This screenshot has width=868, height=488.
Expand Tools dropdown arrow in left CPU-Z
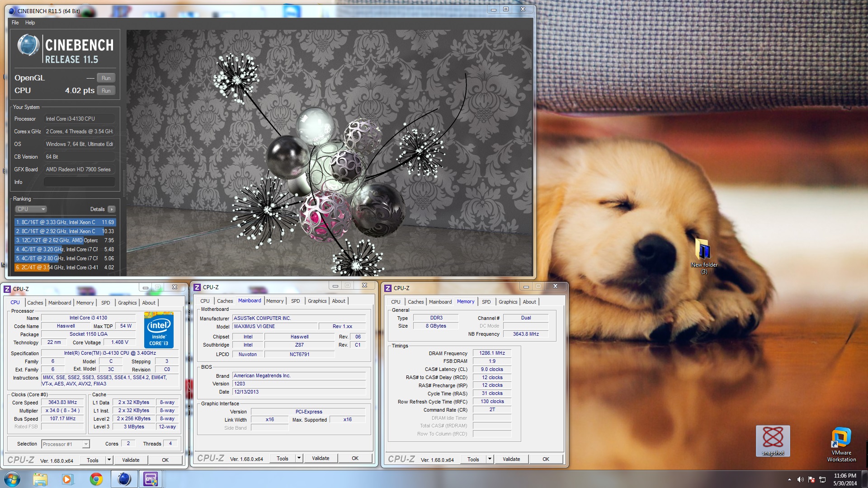[x=109, y=460]
